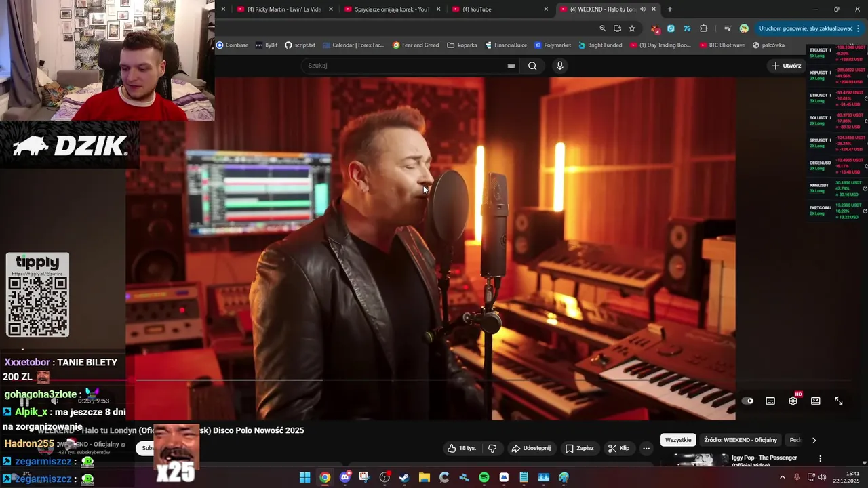The height and width of the screenshot is (488, 868).
Task: Open the Coinbase bookmark
Action: (x=232, y=45)
